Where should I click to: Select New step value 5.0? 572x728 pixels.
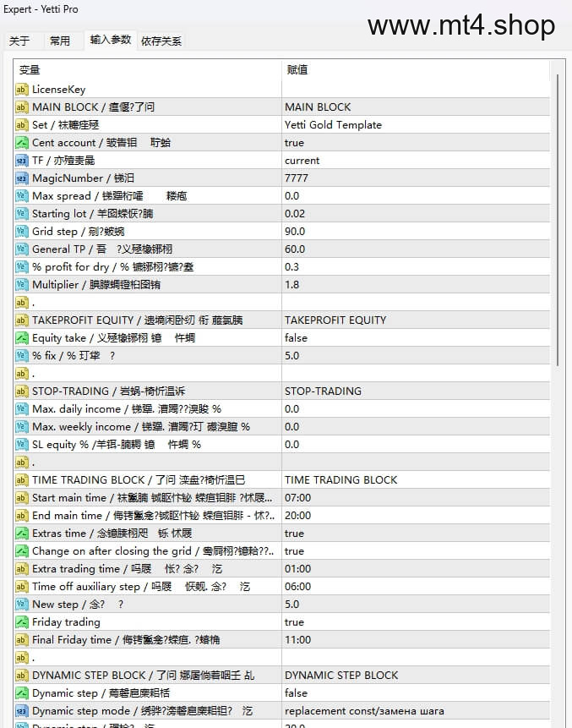pos(415,604)
